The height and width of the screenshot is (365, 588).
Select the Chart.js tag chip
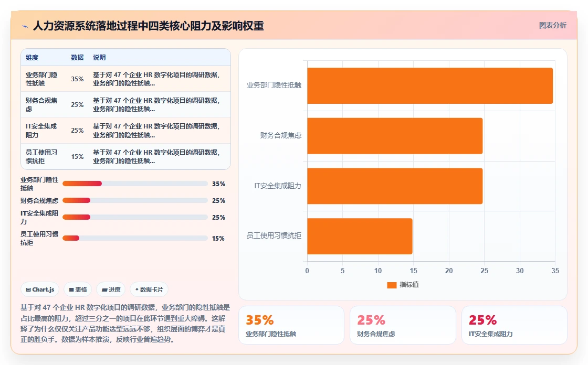point(40,289)
